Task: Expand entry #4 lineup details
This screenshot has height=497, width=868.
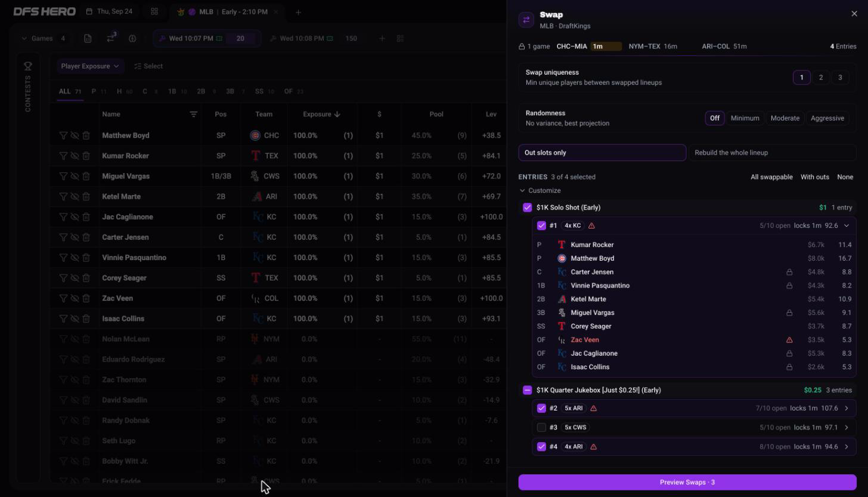Action: (846, 446)
